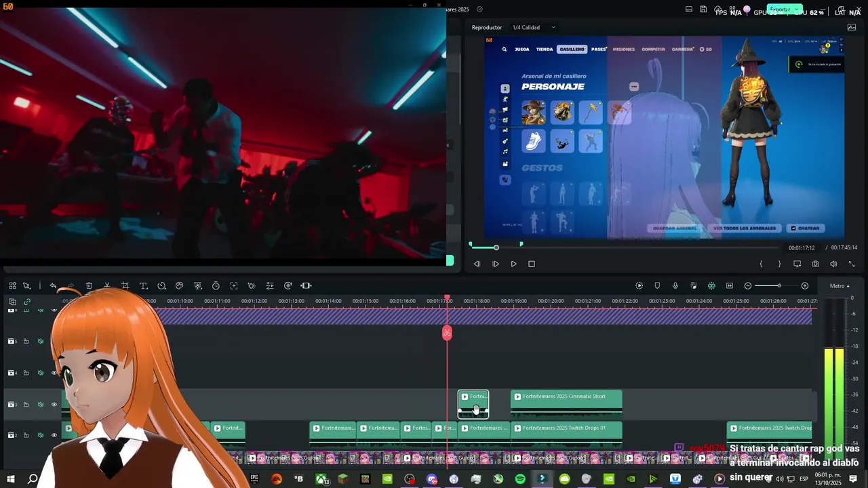Step back one frame
This screenshot has width=868, height=488.
[477, 264]
